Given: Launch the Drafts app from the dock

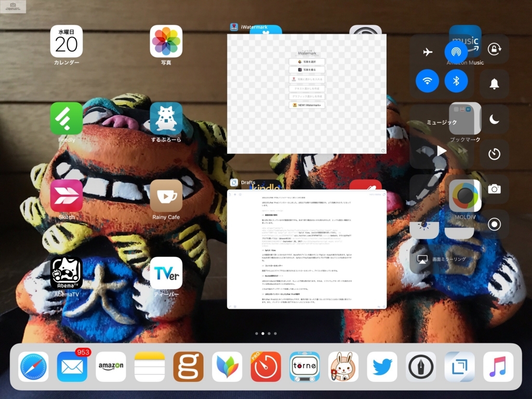Looking at the screenshot, I should (x=460, y=367).
